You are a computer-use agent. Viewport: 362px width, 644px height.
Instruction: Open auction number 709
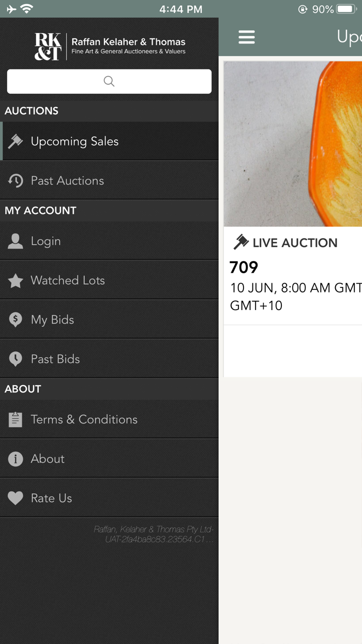click(x=244, y=268)
